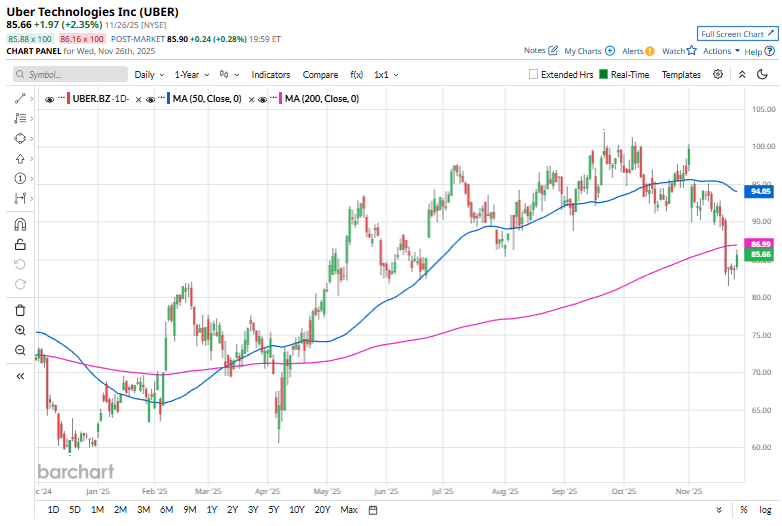Expand the 1-Year period dropdown
The height and width of the screenshot is (526, 782).
pos(192,74)
